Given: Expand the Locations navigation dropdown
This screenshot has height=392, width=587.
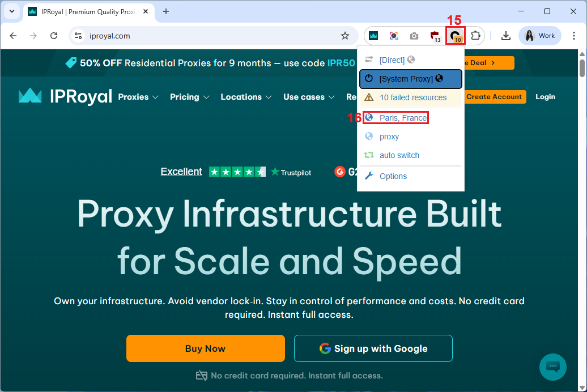Looking at the screenshot, I should (x=246, y=97).
